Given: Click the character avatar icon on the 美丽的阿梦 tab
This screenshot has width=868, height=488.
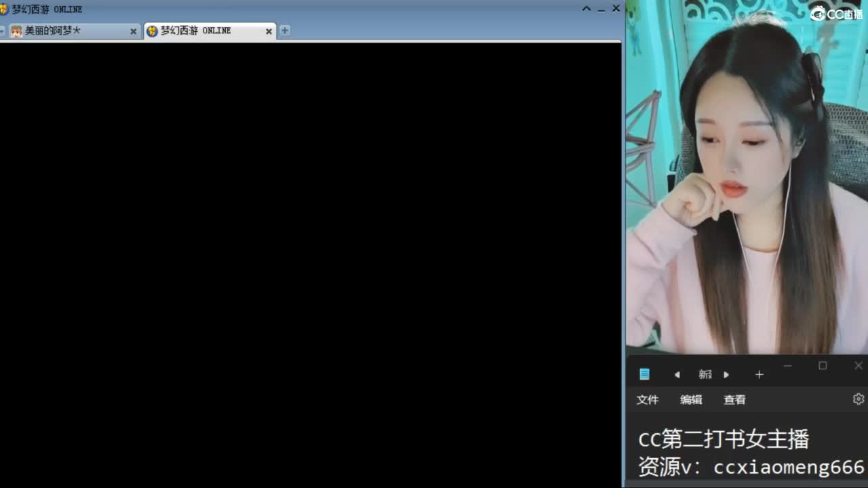Looking at the screenshot, I should click(16, 30).
